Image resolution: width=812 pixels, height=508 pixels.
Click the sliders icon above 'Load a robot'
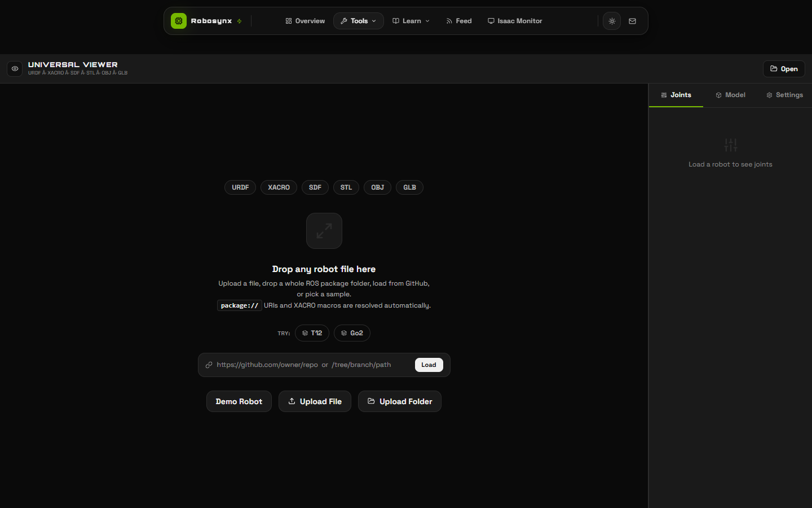pyautogui.click(x=730, y=144)
